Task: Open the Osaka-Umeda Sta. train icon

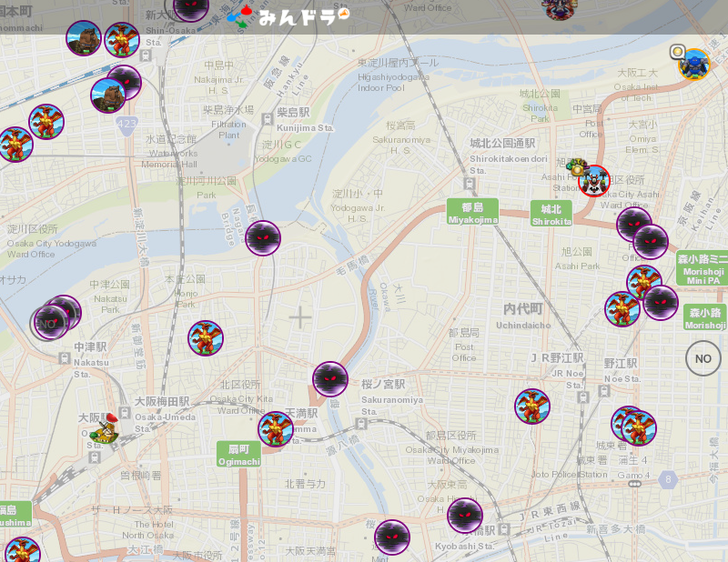Action: (x=125, y=412)
